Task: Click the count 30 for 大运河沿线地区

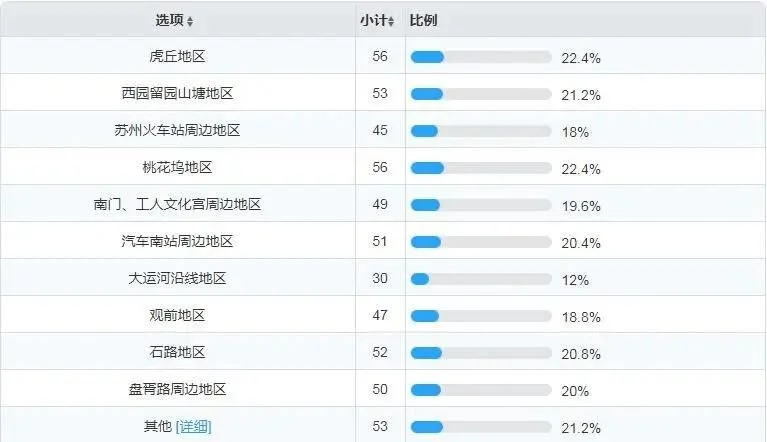Action: [380, 278]
